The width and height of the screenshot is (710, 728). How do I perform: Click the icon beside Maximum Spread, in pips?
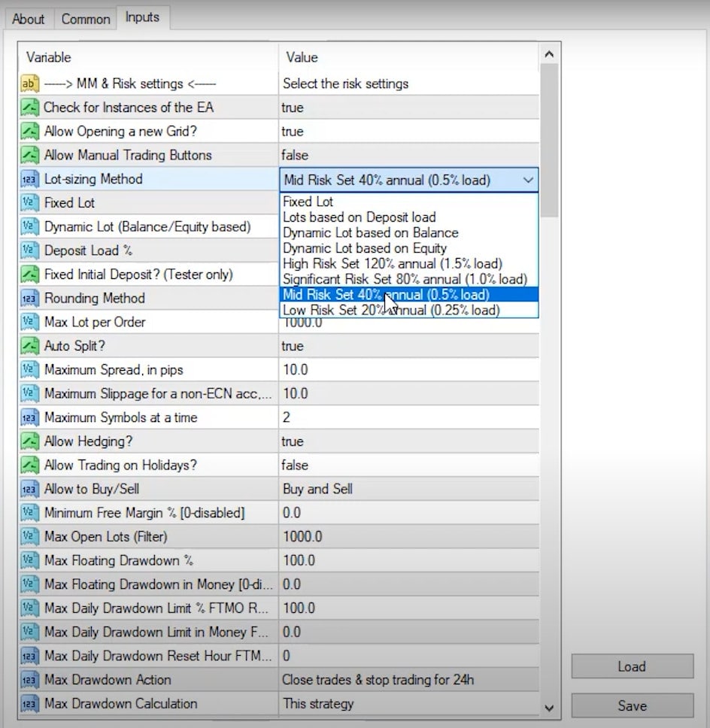29,370
